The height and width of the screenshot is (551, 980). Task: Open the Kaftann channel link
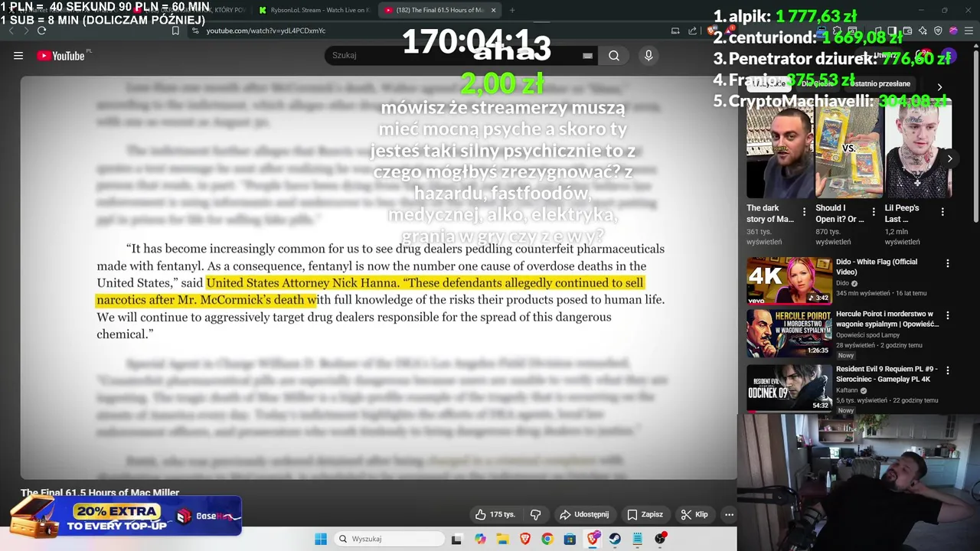848,390
